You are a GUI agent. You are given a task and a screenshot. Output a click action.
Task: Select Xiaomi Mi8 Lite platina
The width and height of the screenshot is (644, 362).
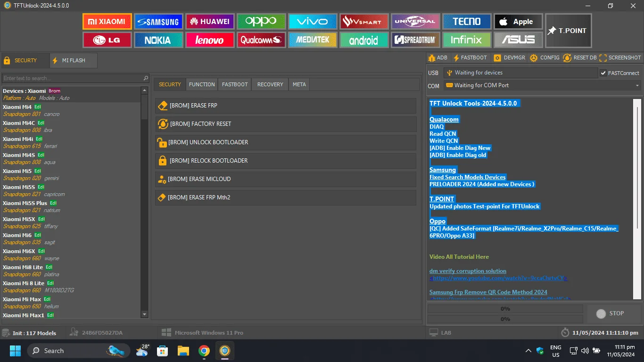pyautogui.click(x=71, y=271)
